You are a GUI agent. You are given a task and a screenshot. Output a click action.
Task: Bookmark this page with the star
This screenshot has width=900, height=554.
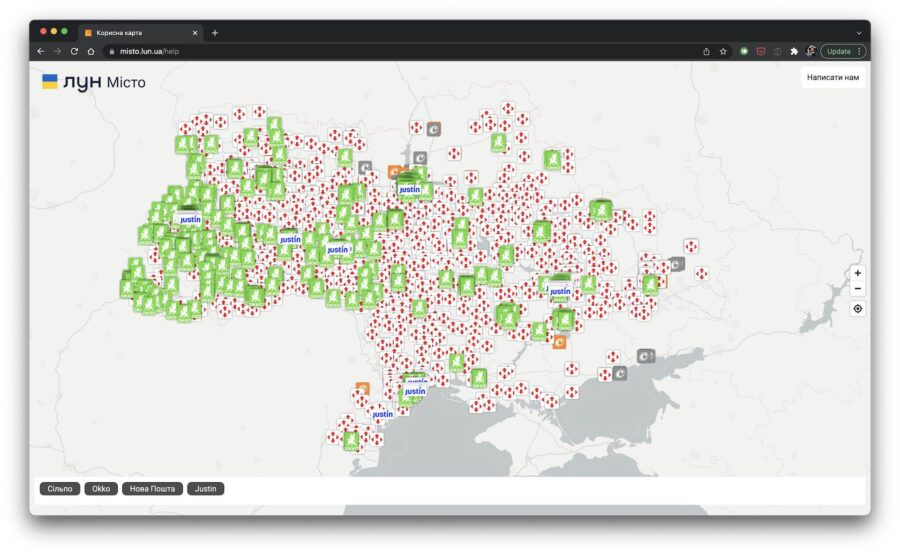coord(723,51)
